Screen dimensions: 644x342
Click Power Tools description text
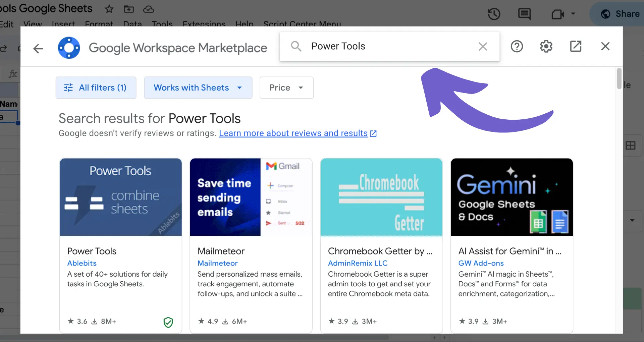(117, 279)
